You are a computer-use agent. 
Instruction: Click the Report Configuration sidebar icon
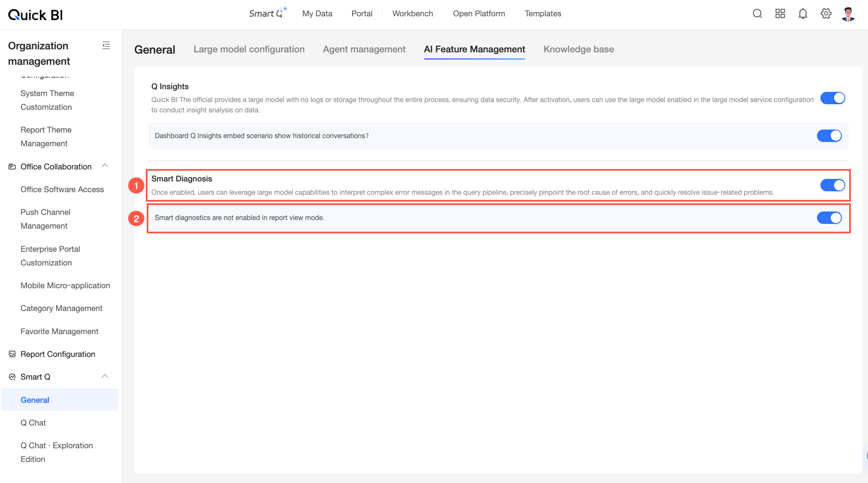tap(12, 354)
